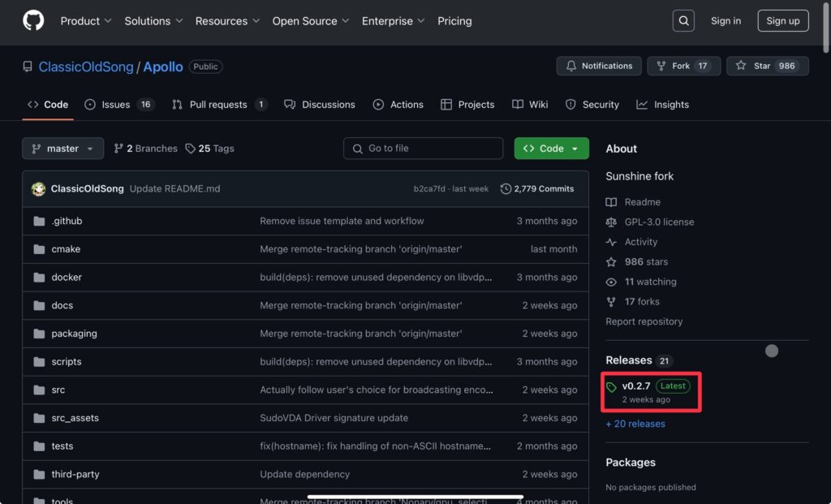
Task: Click the Go to file search field
Action: pyautogui.click(x=423, y=149)
